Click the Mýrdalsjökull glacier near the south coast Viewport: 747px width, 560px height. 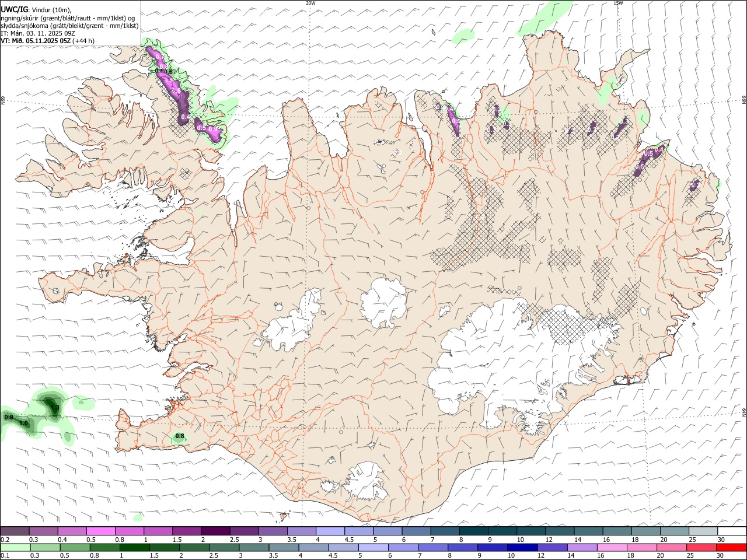366,482
